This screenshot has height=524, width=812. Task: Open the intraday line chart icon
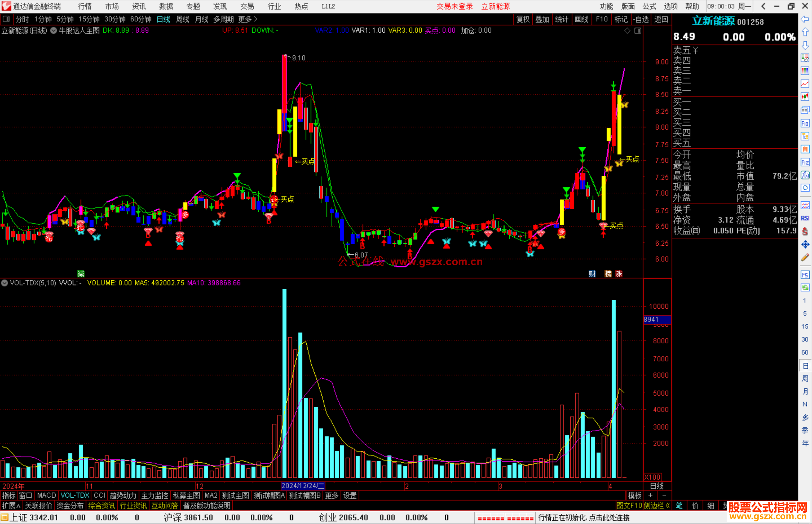pos(805,84)
